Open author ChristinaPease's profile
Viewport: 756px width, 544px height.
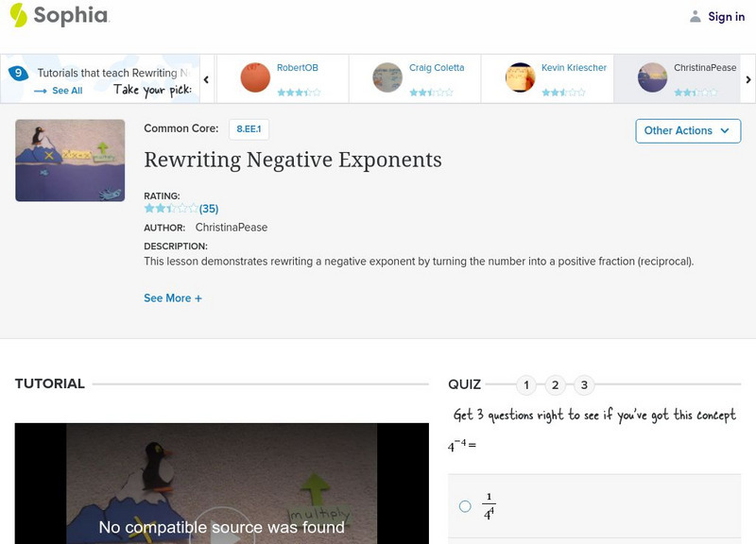pyautogui.click(x=230, y=227)
